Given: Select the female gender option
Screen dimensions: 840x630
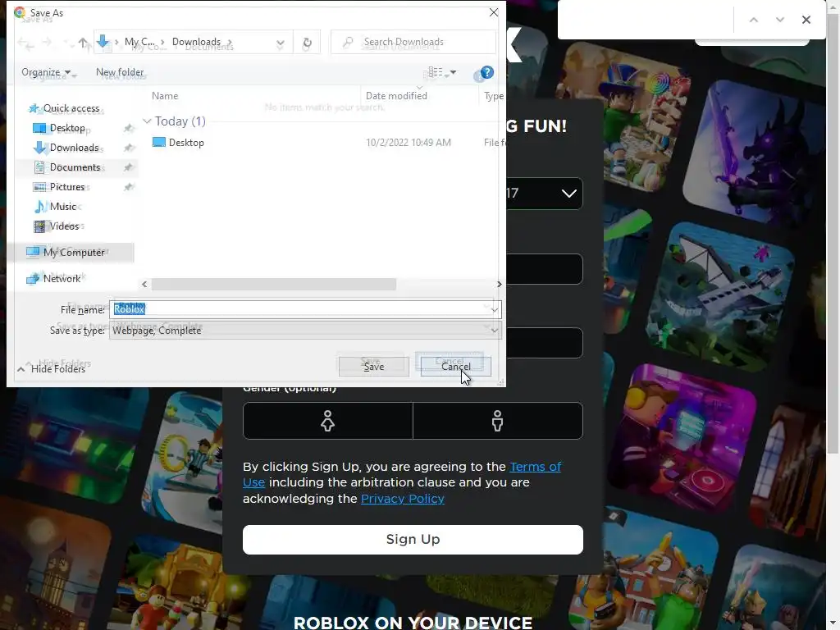Looking at the screenshot, I should pos(328,421).
